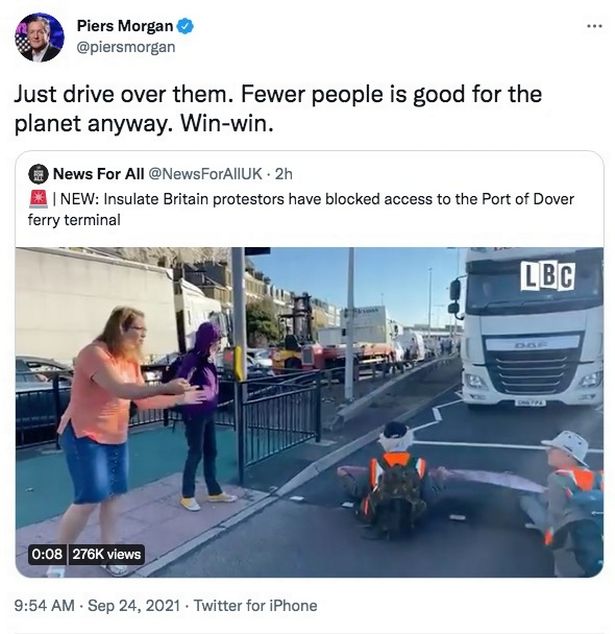Click the LBC logo on video
Screen dimensions: 615x634
(x=547, y=276)
